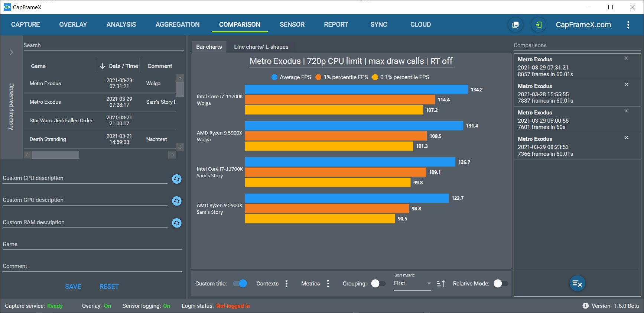Click the horizontal scroll right arrow

point(172,155)
